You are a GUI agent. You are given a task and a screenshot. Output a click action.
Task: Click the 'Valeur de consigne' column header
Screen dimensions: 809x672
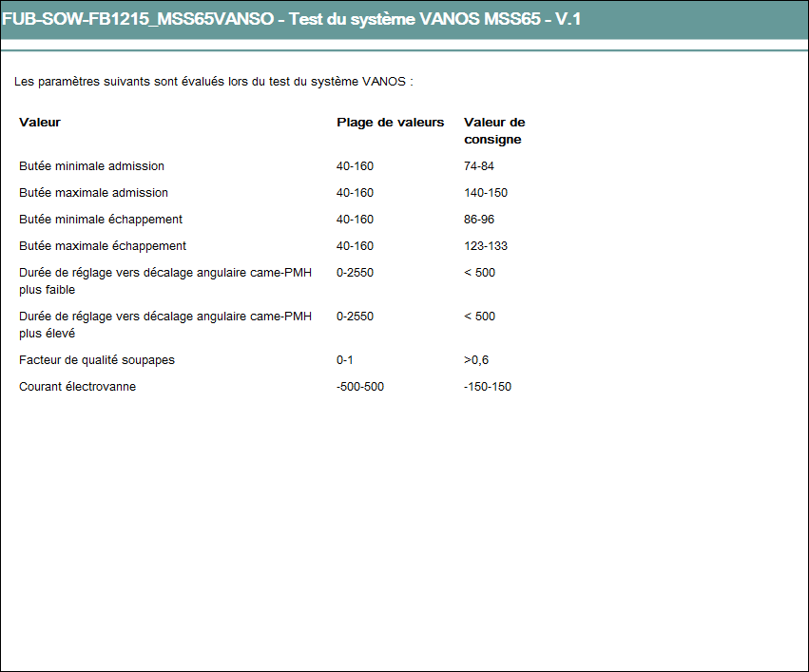(494, 131)
